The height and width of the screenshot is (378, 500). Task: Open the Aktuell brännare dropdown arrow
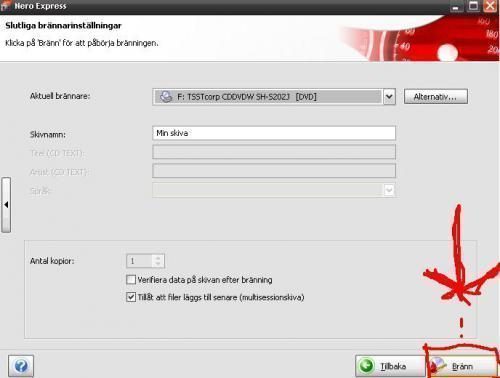coord(389,97)
